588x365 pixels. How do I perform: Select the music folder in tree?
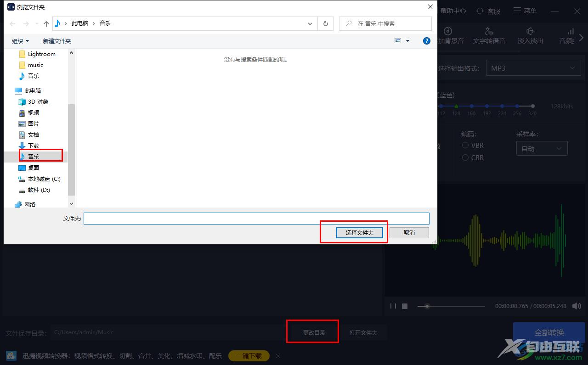[x=35, y=65]
